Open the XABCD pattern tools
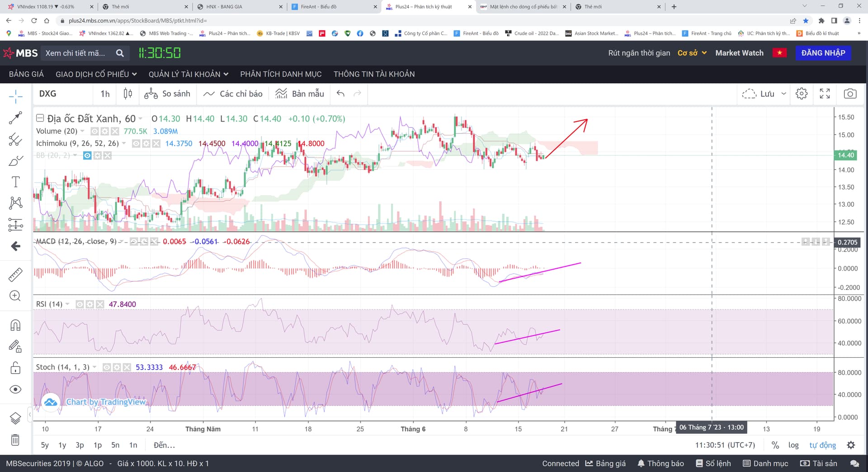 15,203
